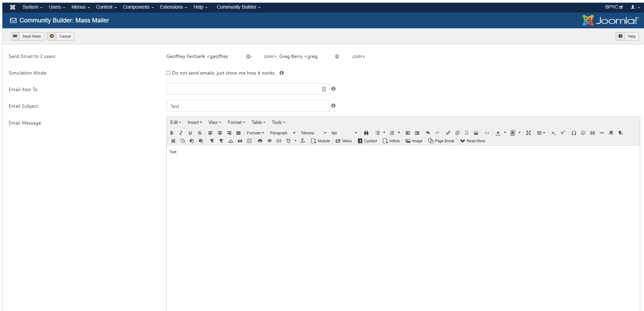Insert image via picture icon in top row

click(476, 133)
